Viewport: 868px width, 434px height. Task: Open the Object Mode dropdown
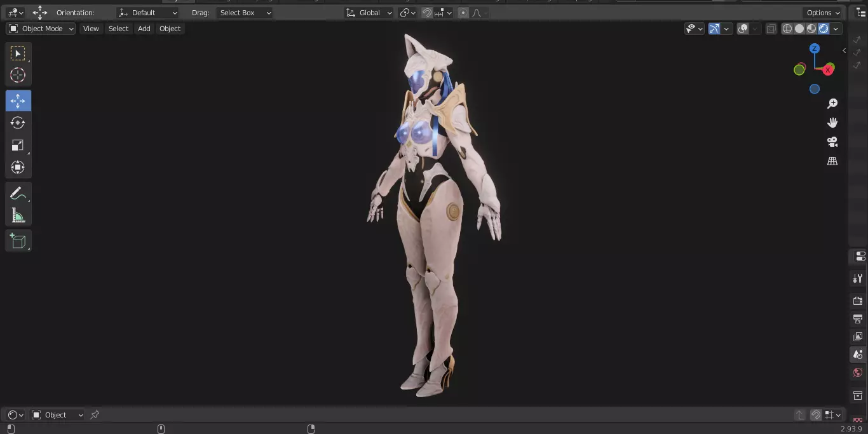41,29
